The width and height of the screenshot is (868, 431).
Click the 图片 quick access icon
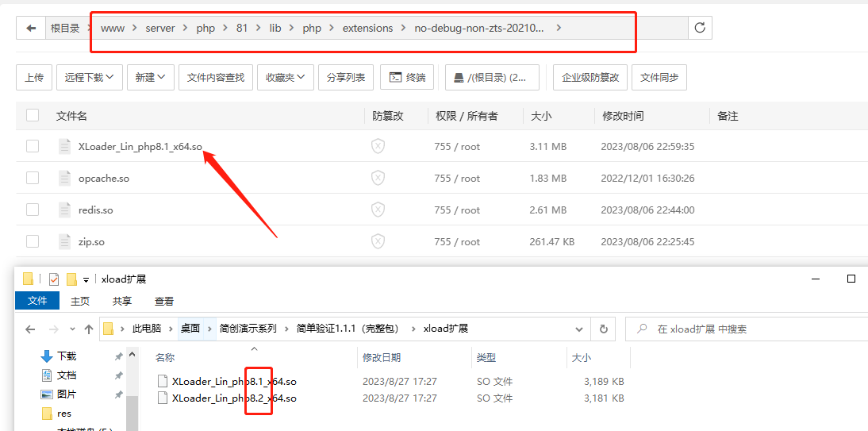tap(47, 394)
